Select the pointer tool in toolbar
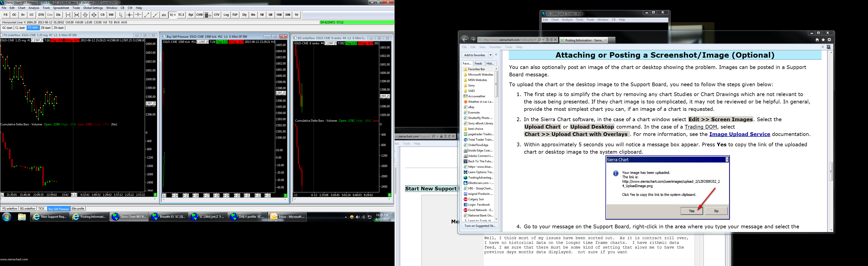This screenshot has height=266, width=868. [x=121, y=15]
